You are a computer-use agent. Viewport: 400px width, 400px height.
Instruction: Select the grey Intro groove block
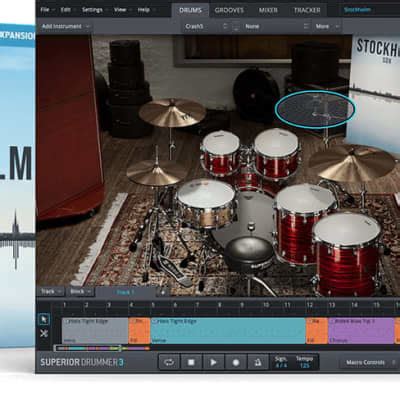point(95,331)
